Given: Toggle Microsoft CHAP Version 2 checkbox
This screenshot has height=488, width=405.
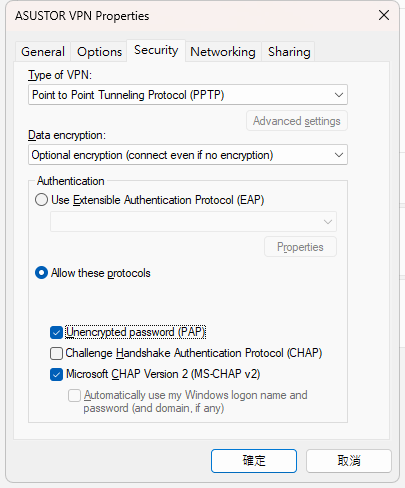Looking at the screenshot, I should point(56,374).
